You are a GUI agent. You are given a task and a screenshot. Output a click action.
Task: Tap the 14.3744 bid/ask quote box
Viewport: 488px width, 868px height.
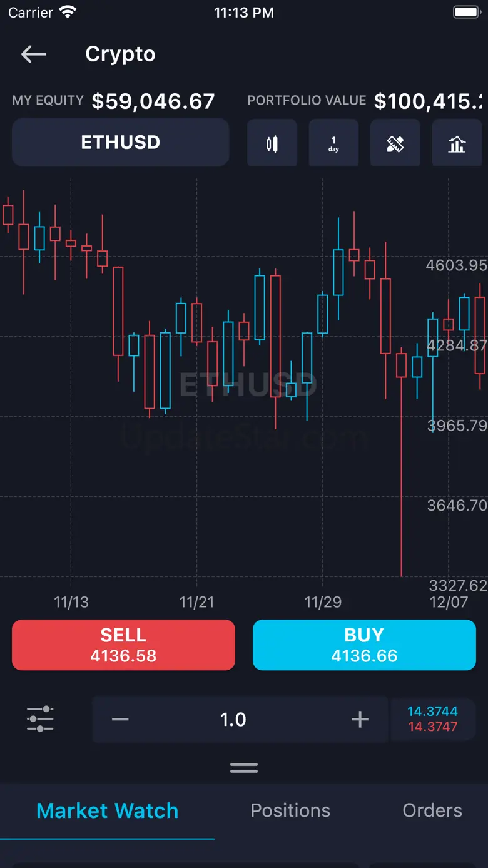[x=432, y=719]
